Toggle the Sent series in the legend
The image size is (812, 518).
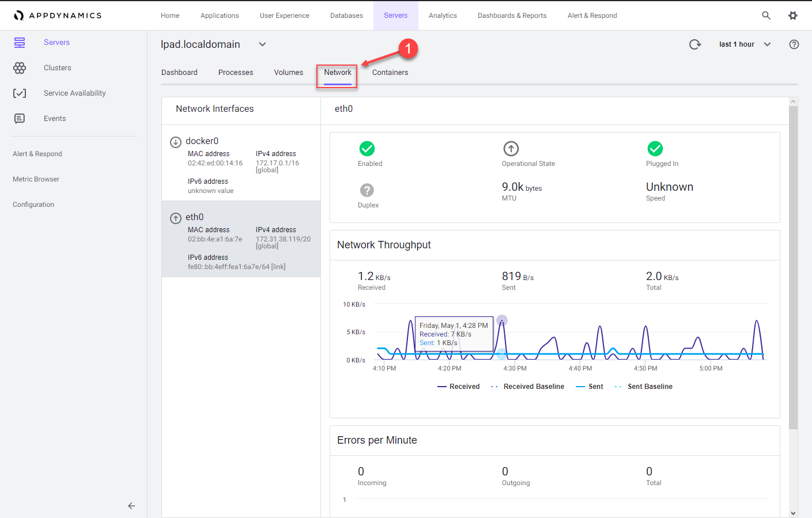click(590, 387)
